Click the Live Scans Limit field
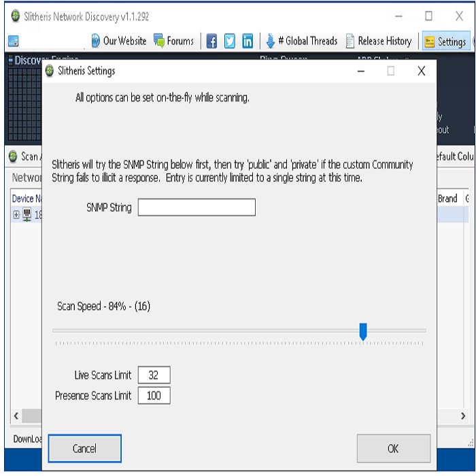This screenshot has width=476, height=476. click(x=154, y=375)
